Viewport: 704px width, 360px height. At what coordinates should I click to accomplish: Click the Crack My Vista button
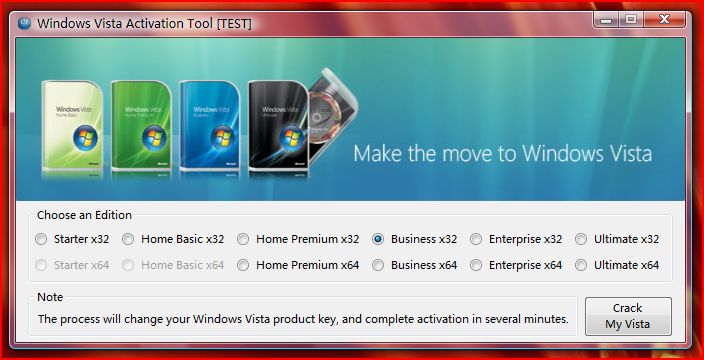[628, 316]
